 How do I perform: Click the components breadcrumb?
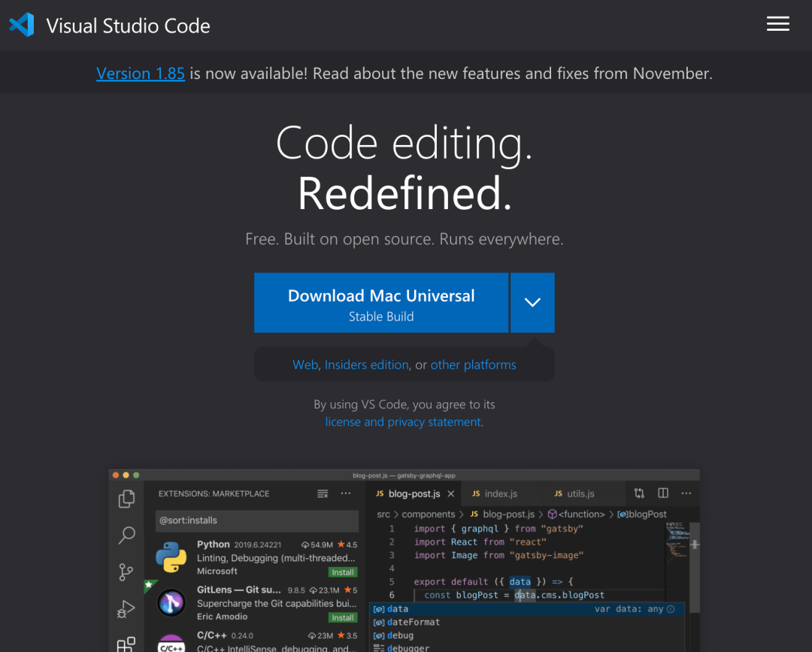click(429, 514)
